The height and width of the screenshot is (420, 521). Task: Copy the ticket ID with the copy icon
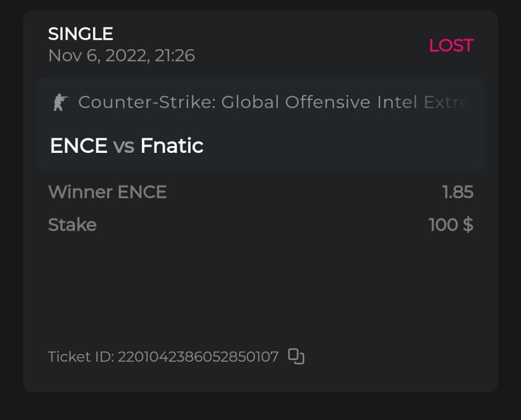296,356
